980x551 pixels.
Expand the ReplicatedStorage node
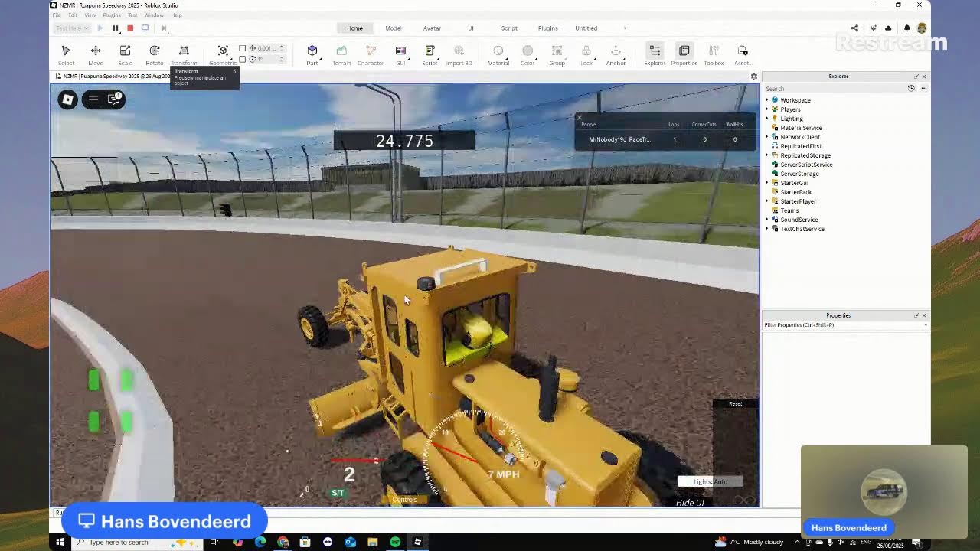coord(766,155)
